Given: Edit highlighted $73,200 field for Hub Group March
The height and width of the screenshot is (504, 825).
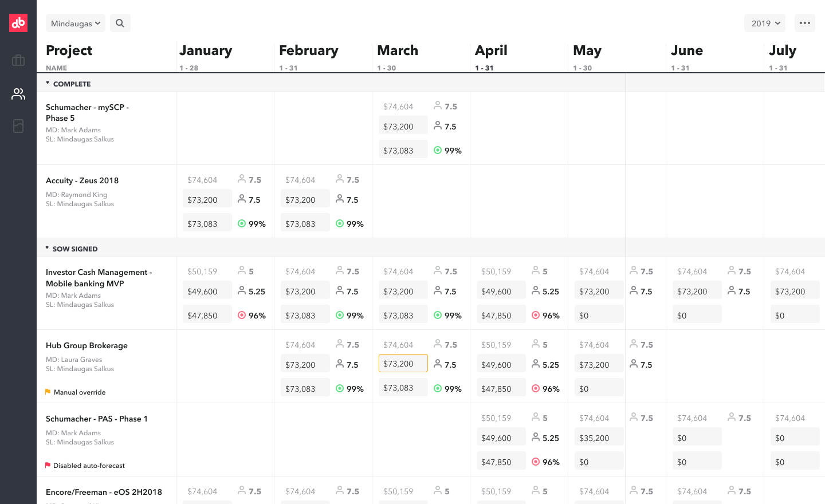Looking at the screenshot, I should click(x=403, y=363).
